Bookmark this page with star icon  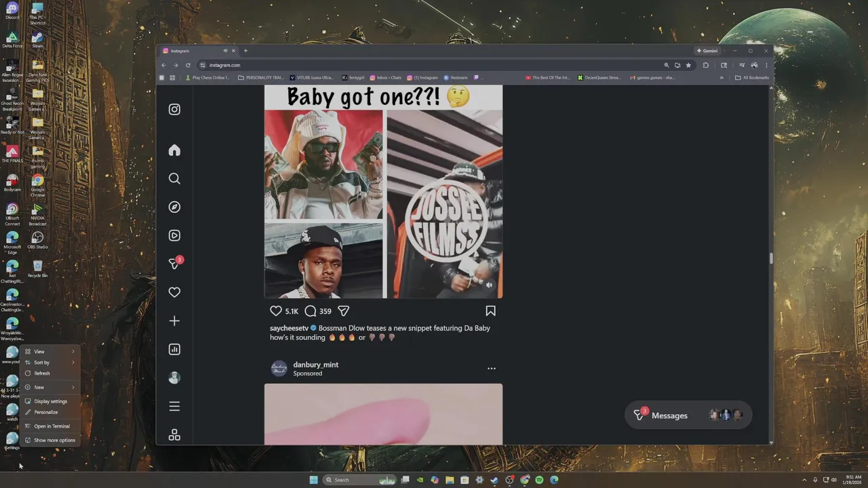[688, 65]
